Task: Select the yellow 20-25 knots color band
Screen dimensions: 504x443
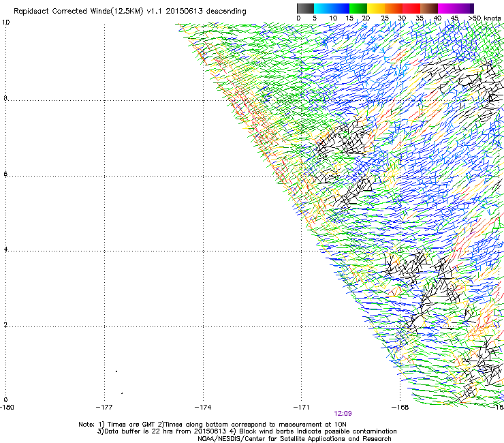Action: point(376,8)
